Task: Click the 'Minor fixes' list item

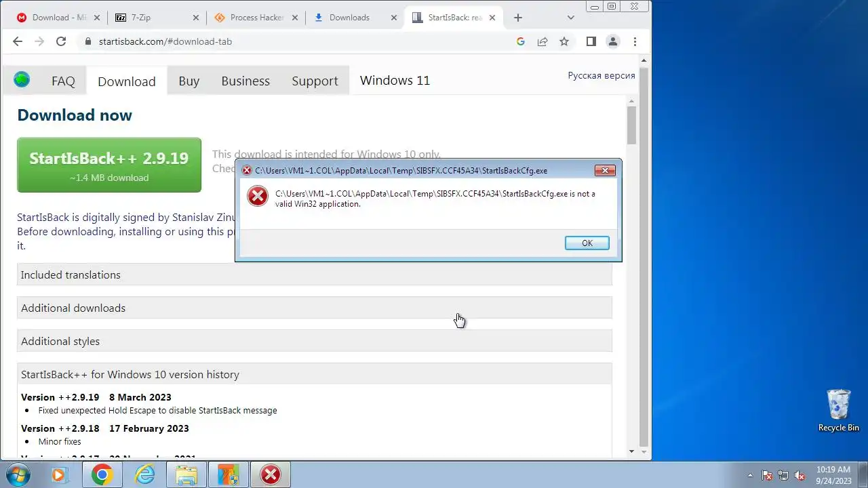Action: (60, 441)
